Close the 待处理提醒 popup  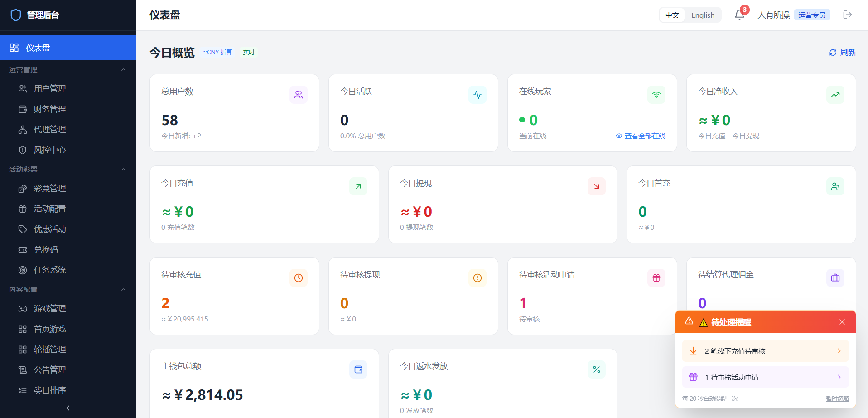[842, 322]
